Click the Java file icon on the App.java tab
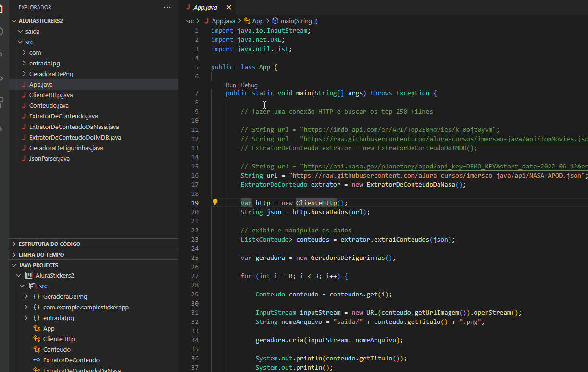The height and width of the screenshot is (372, 588). 188,7
